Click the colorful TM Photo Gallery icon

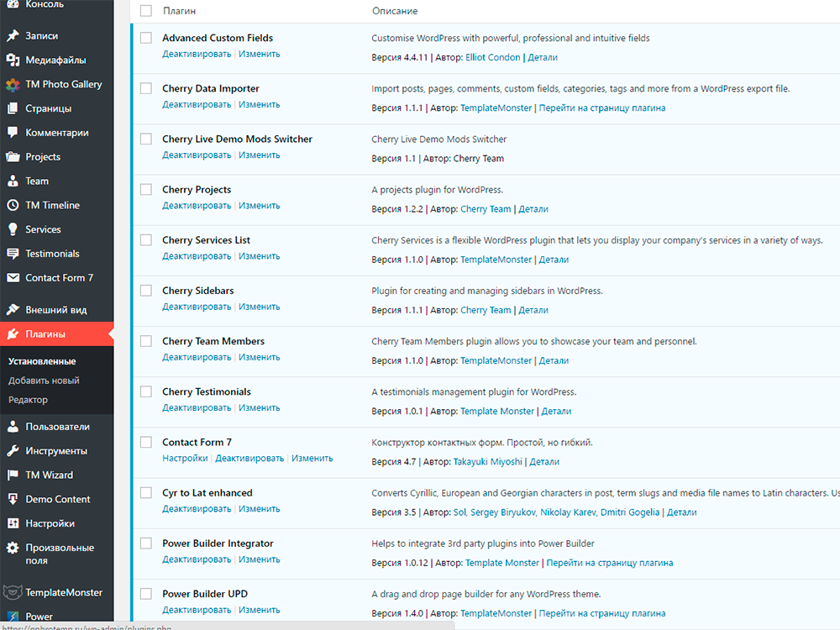[x=13, y=84]
